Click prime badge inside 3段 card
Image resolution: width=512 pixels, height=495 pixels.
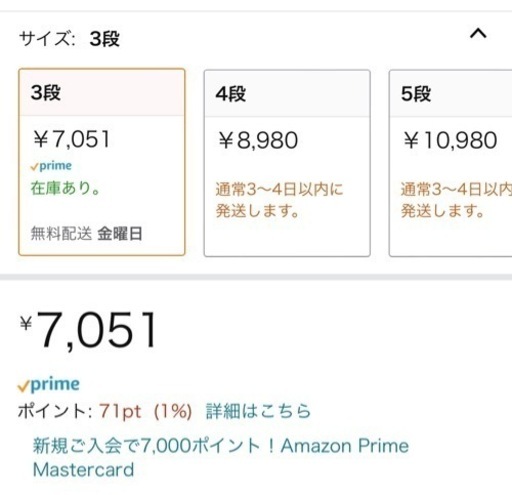(x=51, y=166)
